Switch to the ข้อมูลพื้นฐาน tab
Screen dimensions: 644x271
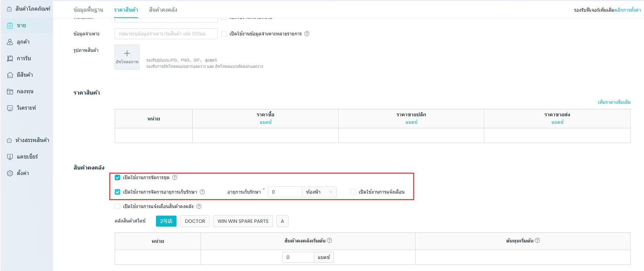(x=88, y=10)
